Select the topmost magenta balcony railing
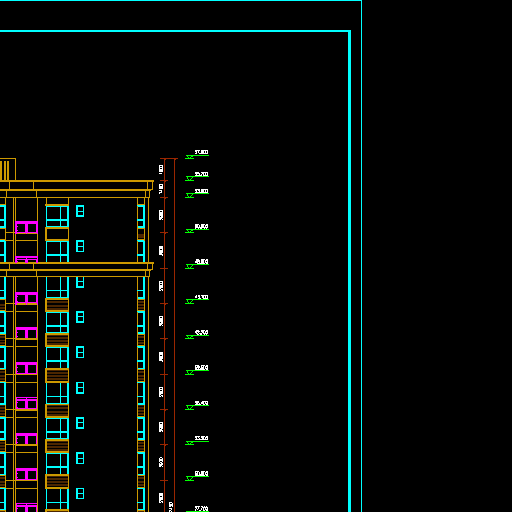Image resolution: width=512 pixels, height=512 pixels. pyautogui.click(x=26, y=227)
